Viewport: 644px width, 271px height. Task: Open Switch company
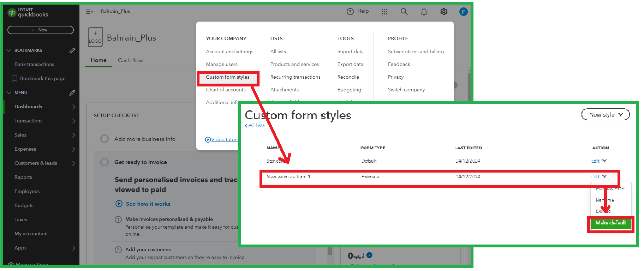(x=406, y=90)
